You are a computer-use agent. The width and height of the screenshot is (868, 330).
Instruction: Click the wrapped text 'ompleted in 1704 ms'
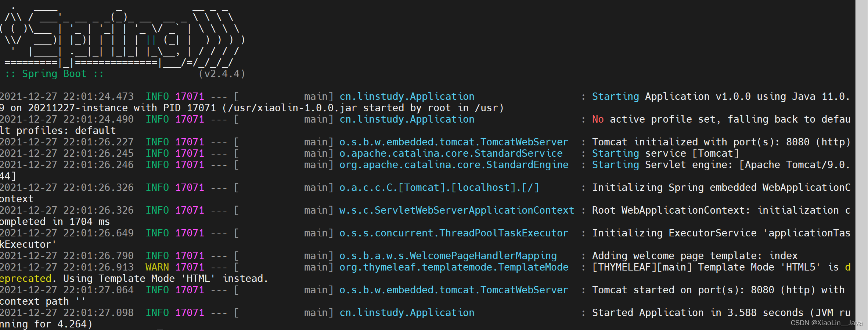pos(55,222)
